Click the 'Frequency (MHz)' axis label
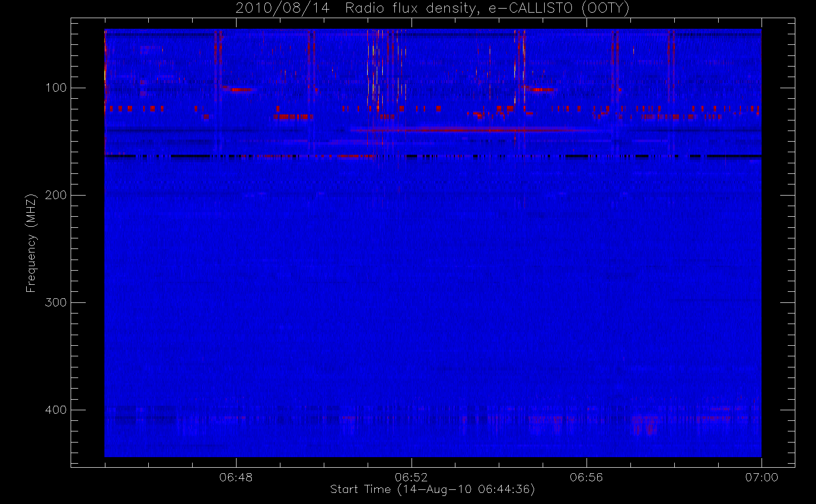 (x=31, y=243)
